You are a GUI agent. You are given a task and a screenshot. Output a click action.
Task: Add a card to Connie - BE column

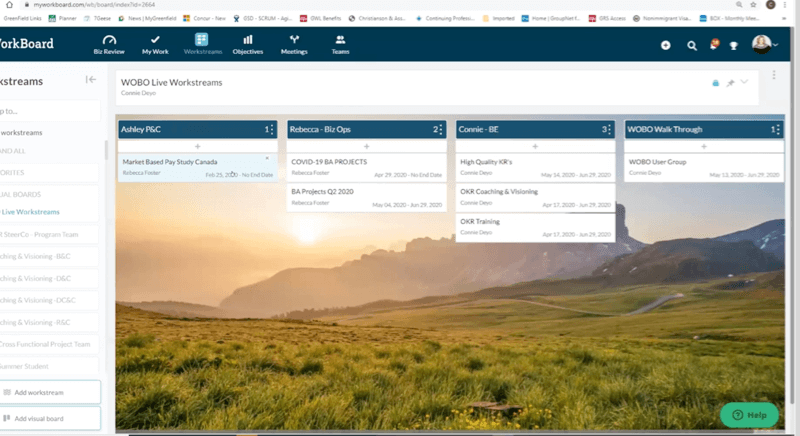point(535,146)
